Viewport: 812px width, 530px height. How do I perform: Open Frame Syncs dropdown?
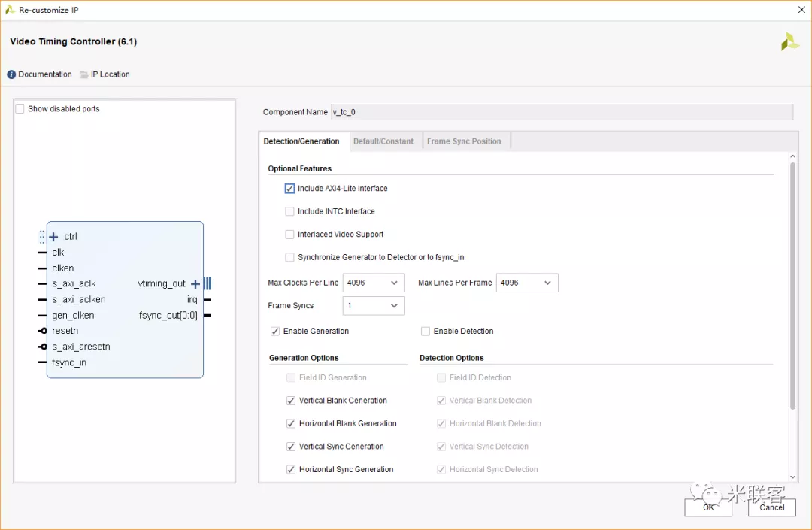click(x=374, y=306)
